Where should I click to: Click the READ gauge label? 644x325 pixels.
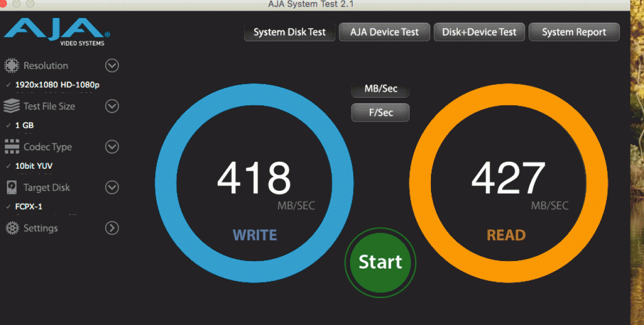tap(506, 235)
